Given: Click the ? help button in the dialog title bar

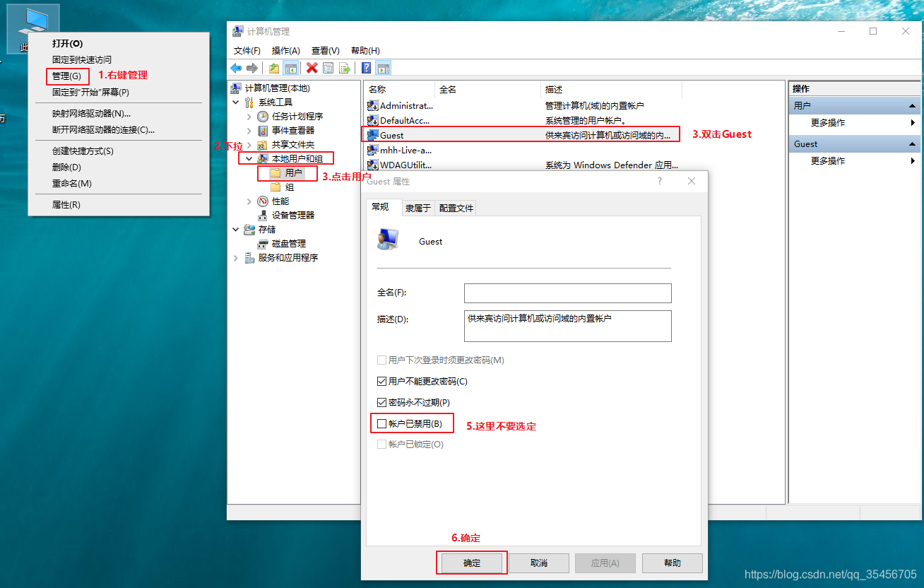Looking at the screenshot, I should coord(661,182).
